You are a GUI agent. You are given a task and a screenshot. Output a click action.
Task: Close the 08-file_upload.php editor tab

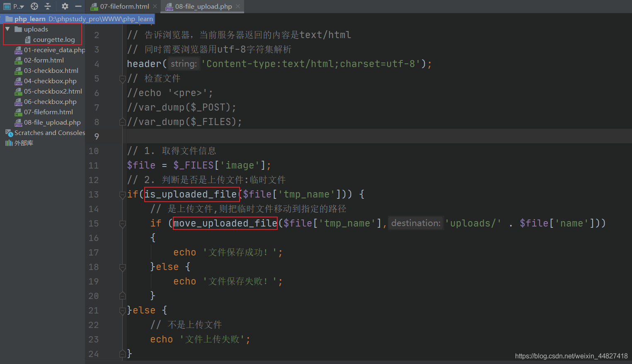coord(238,6)
